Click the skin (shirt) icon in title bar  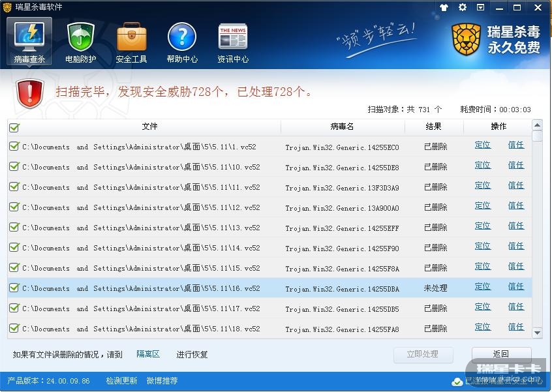click(444, 7)
